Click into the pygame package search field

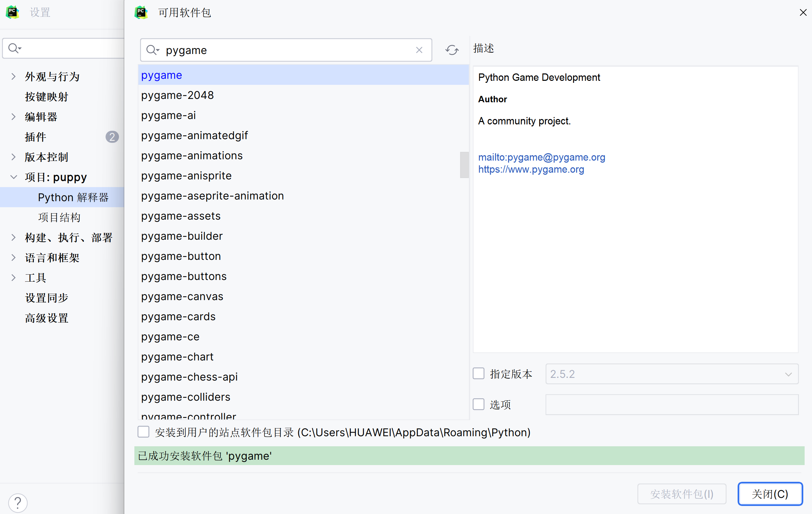(286, 50)
